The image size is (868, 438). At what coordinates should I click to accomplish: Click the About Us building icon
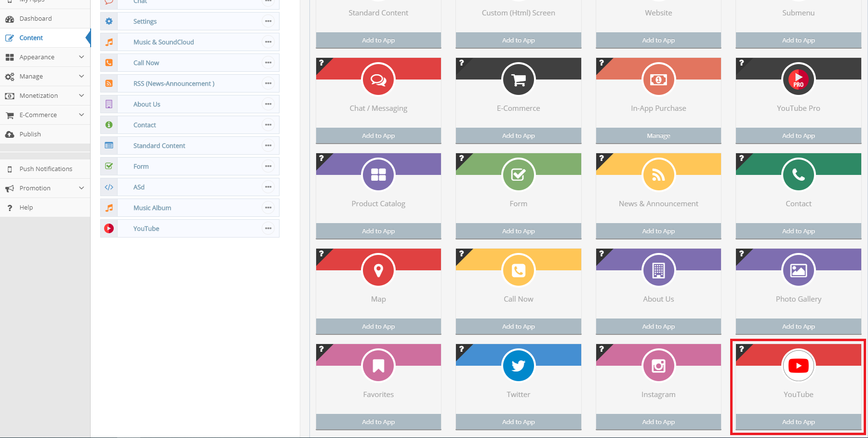(x=658, y=270)
